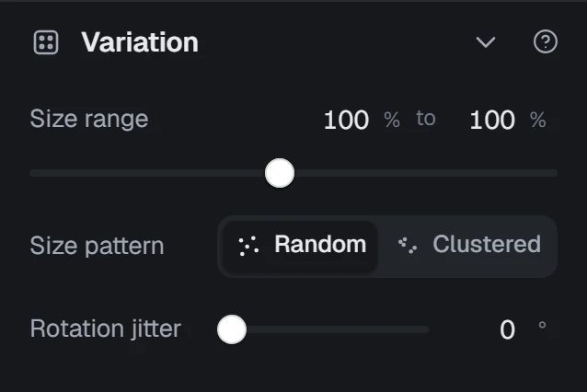Switch size pattern to Clustered
The image size is (587, 392).
(466, 247)
